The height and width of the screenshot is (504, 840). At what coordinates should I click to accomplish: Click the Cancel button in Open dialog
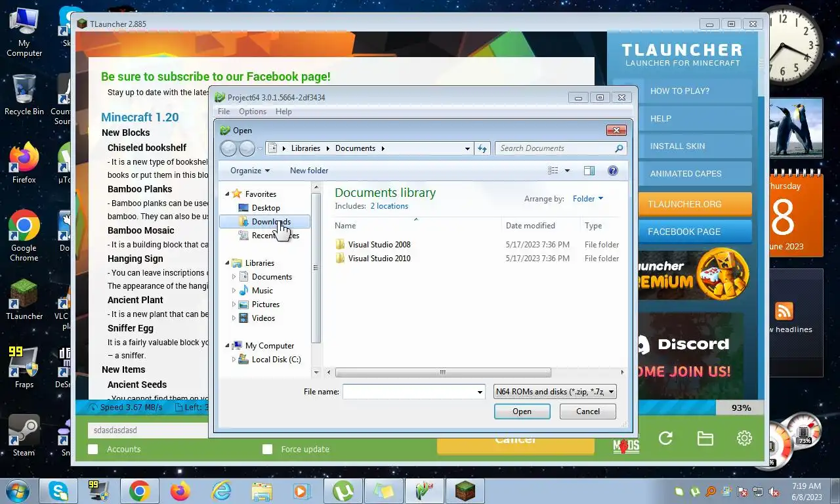587,411
